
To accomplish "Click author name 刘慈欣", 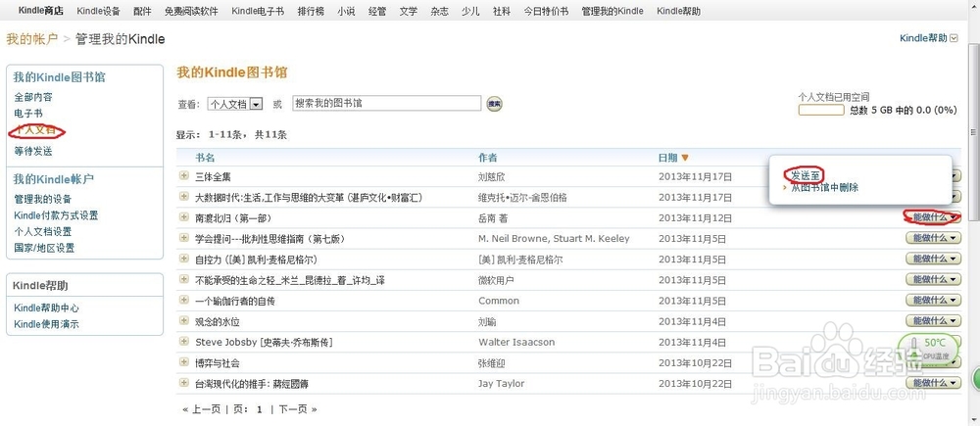I will (x=491, y=177).
